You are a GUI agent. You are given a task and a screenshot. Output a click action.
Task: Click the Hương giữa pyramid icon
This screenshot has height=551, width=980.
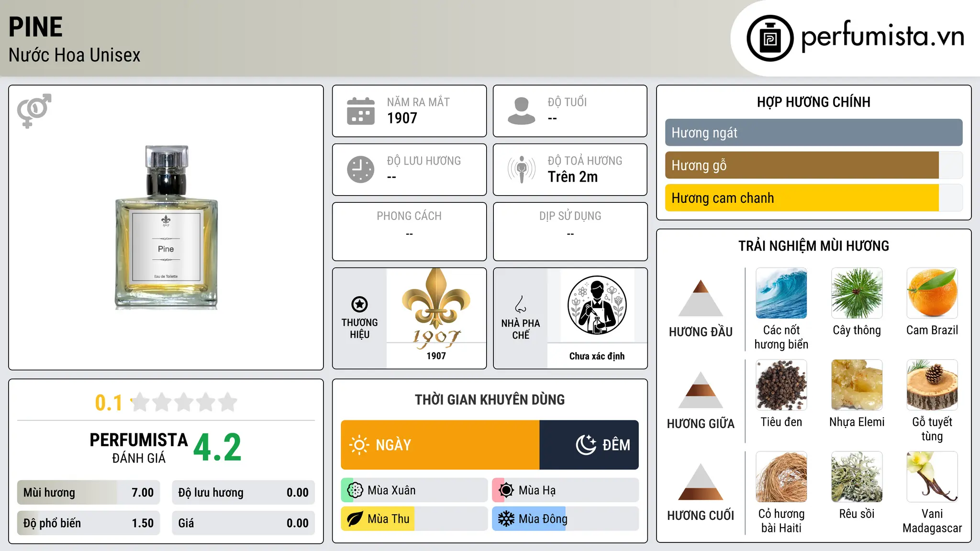(x=701, y=390)
